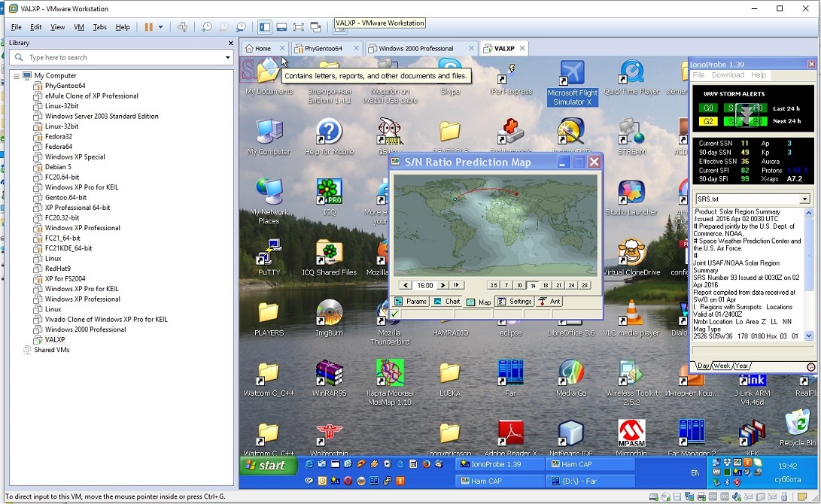Open the Ant tab in Ham CAP
The width and height of the screenshot is (821, 504).
coord(550,302)
